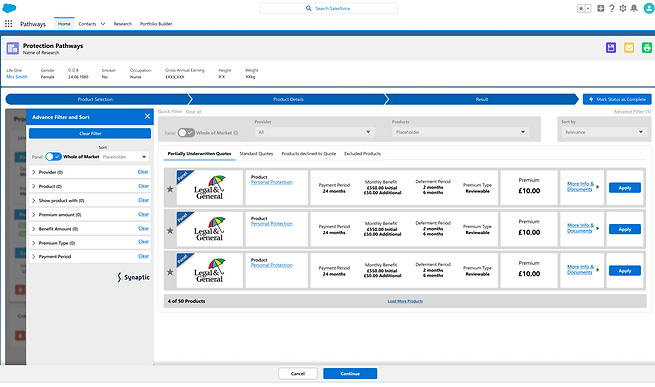Open the Provider dropdown showing All
The image size is (655, 387).
[x=314, y=132]
